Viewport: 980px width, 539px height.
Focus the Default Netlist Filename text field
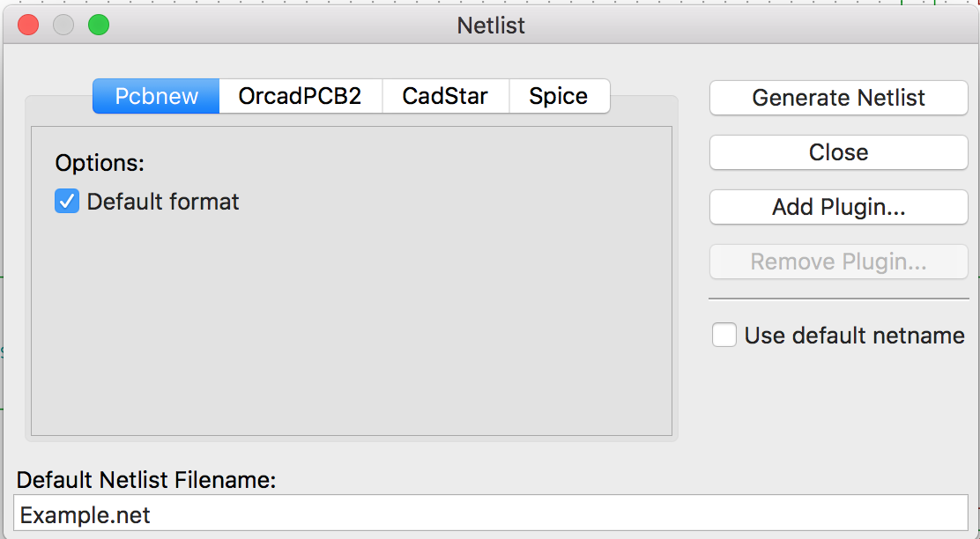point(490,514)
